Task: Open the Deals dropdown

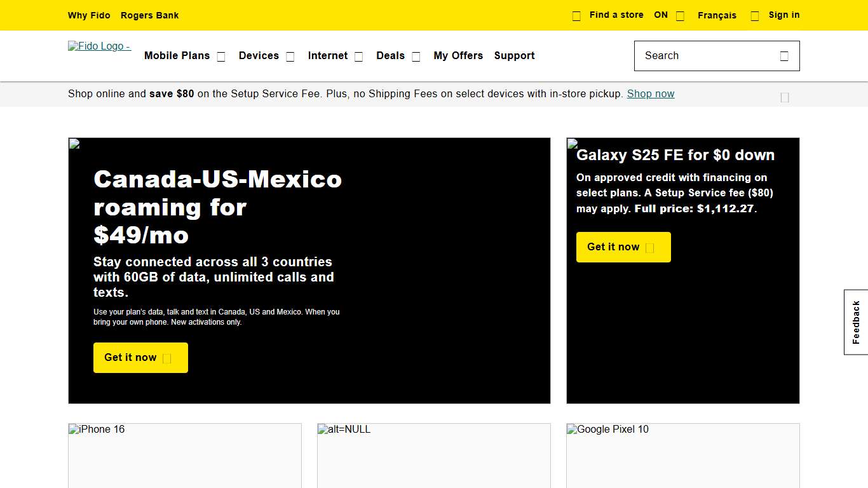Action: (416, 56)
